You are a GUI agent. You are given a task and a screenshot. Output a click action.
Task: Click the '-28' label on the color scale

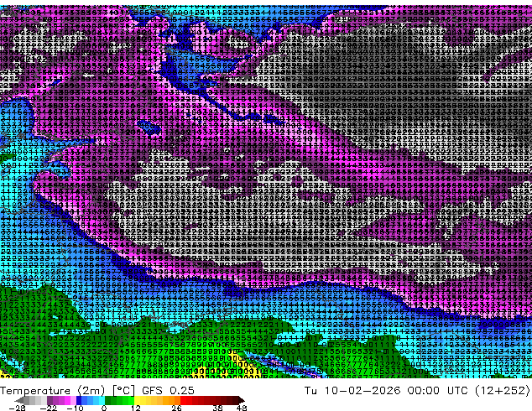tap(17, 408)
